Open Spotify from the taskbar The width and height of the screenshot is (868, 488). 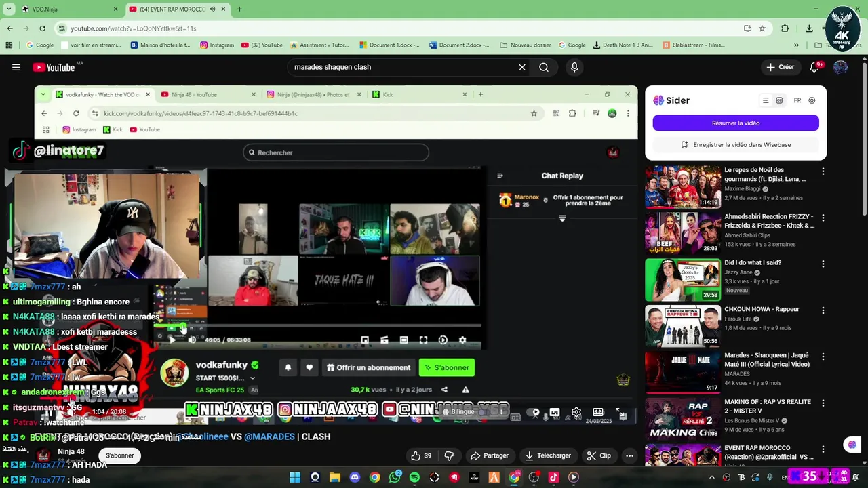[x=414, y=477]
